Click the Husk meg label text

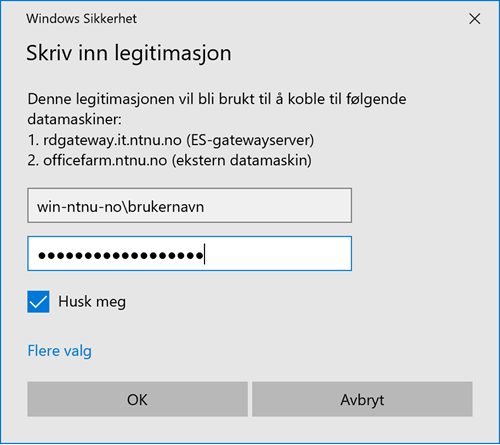pos(92,302)
